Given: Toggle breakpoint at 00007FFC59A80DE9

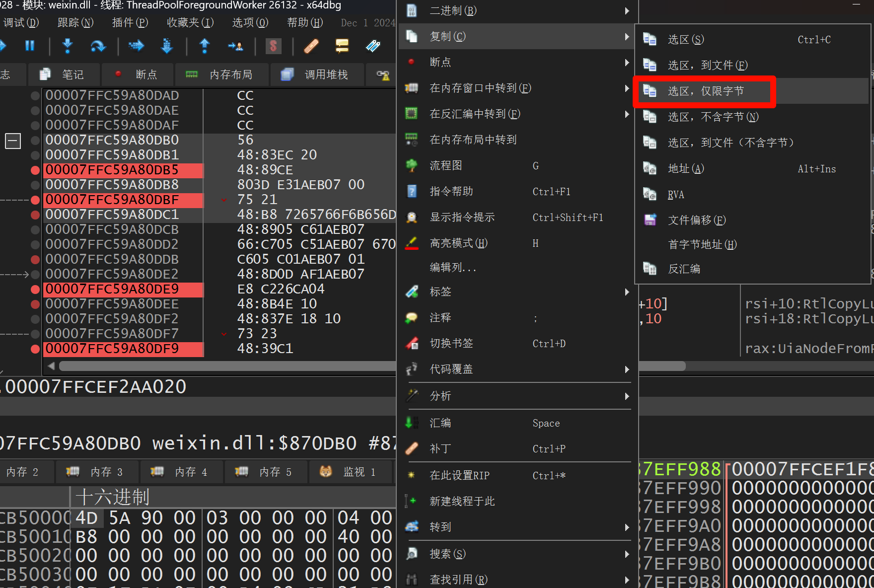Looking at the screenshot, I should 35,289.
